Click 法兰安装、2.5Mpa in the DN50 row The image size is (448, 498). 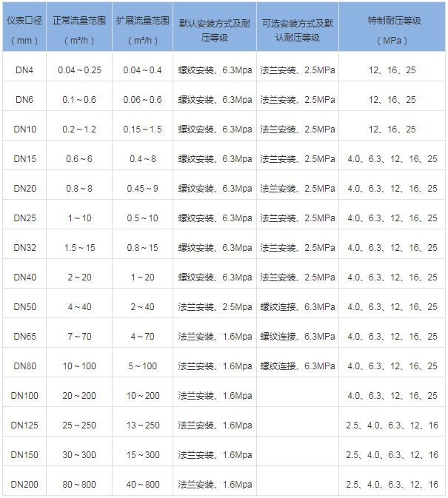pos(215,307)
